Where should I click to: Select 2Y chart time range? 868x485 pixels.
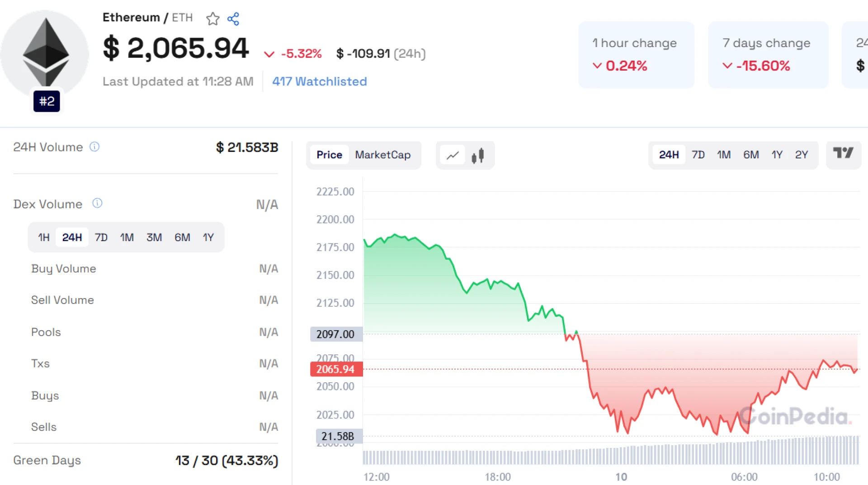801,155
